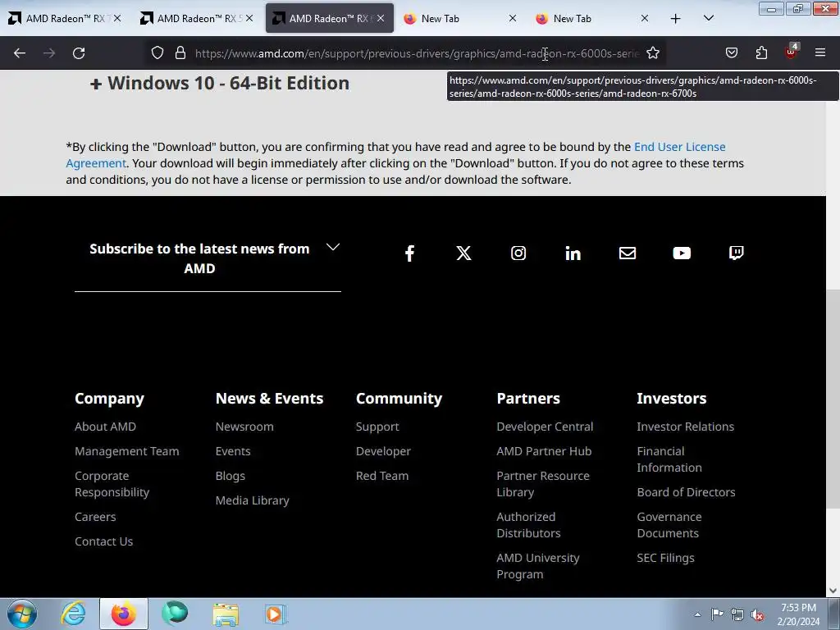Open AMD X (Twitter) icon
This screenshot has width=840, height=630.
(x=464, y=253)
